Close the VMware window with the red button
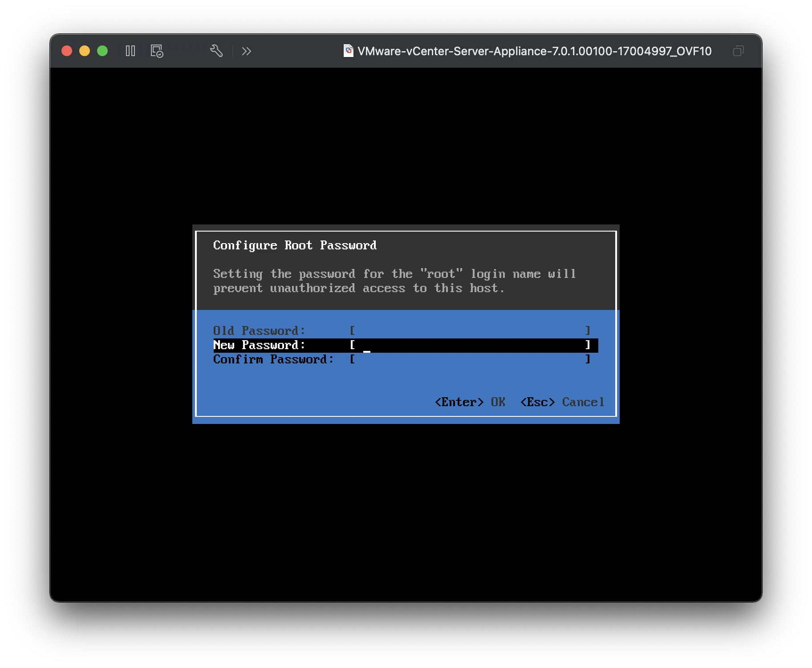This screenshot has height=668, width=812. click(67, 51)
